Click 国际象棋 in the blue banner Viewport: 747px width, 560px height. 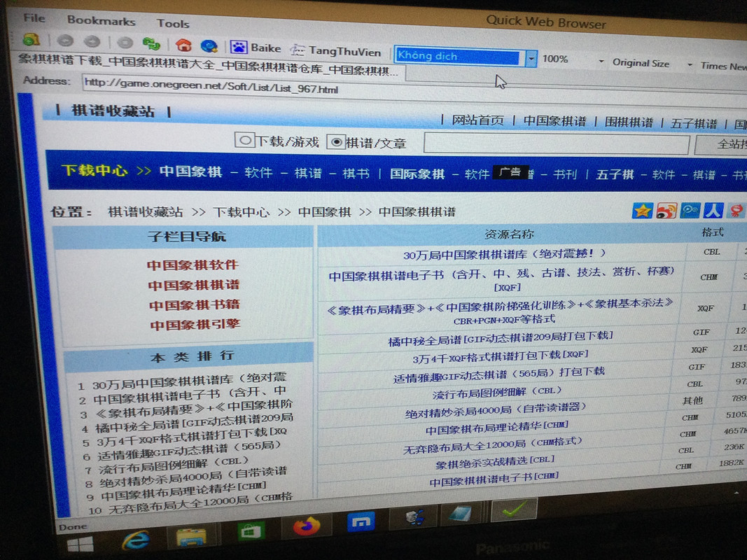[417, 174]
